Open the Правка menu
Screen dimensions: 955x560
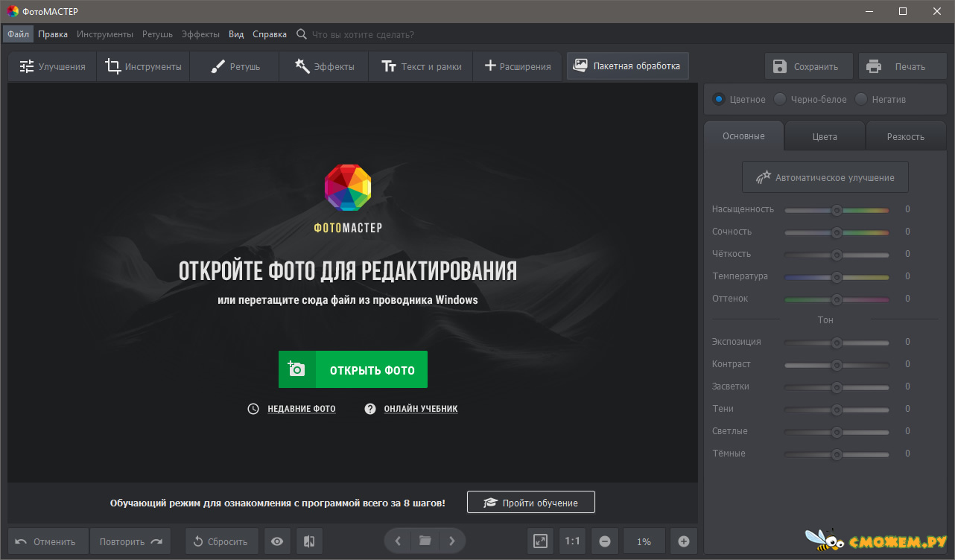(x=53, y=34)
